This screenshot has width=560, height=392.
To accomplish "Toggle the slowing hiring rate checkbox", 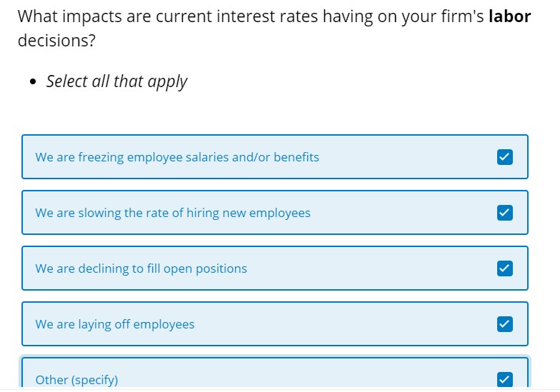I will [x=504, y=213].
